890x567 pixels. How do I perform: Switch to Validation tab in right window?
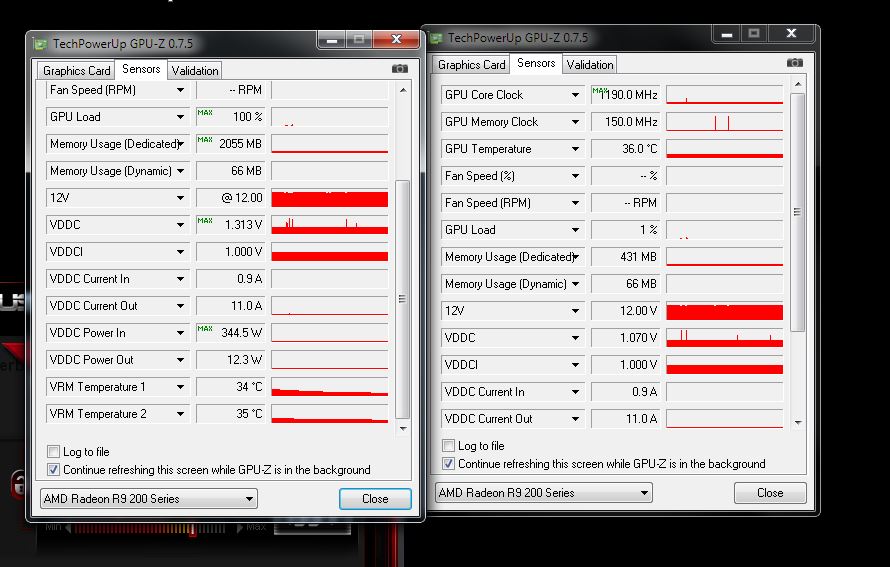pos(590,65)
